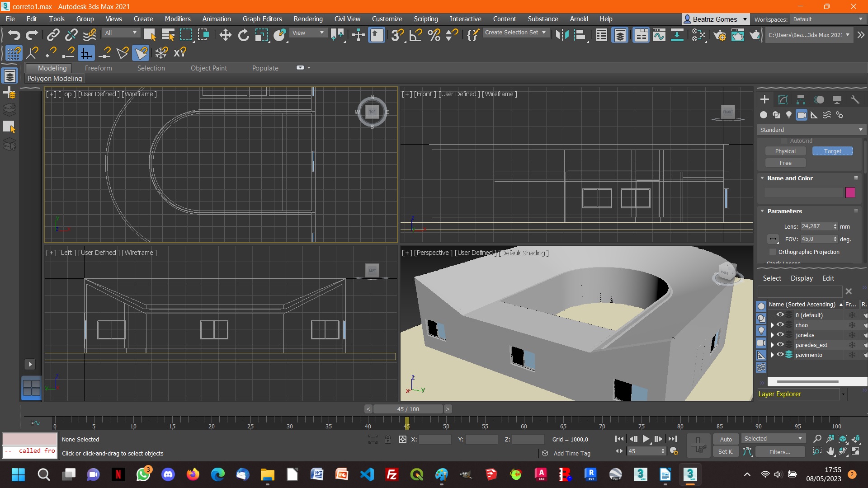The height and width of the screenshot is (488, 868).
Task: Click the Physical camera target button
Action: (832, 151)
